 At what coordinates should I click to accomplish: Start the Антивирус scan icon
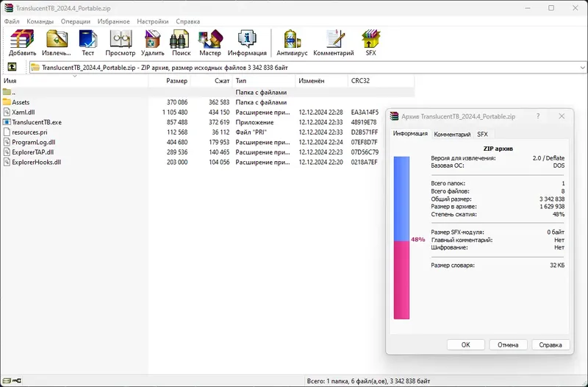click(x=292, y=39)
